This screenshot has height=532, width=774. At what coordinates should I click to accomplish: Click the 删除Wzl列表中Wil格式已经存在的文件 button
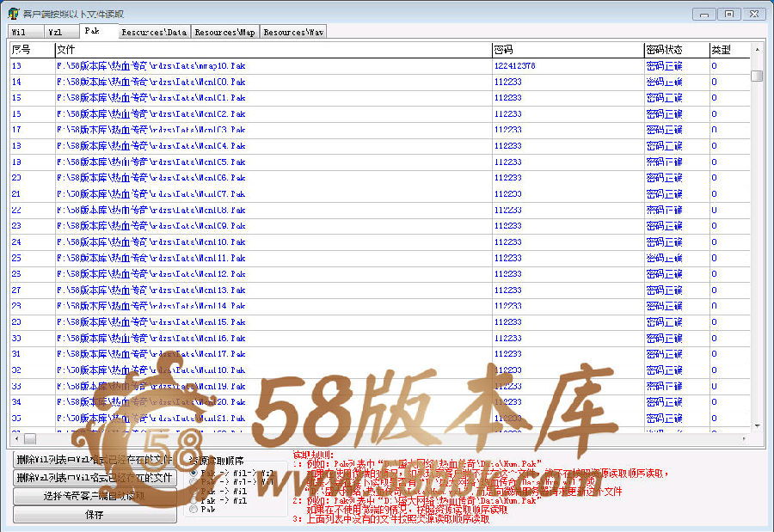pyautogui.click(x=95, y=477)
